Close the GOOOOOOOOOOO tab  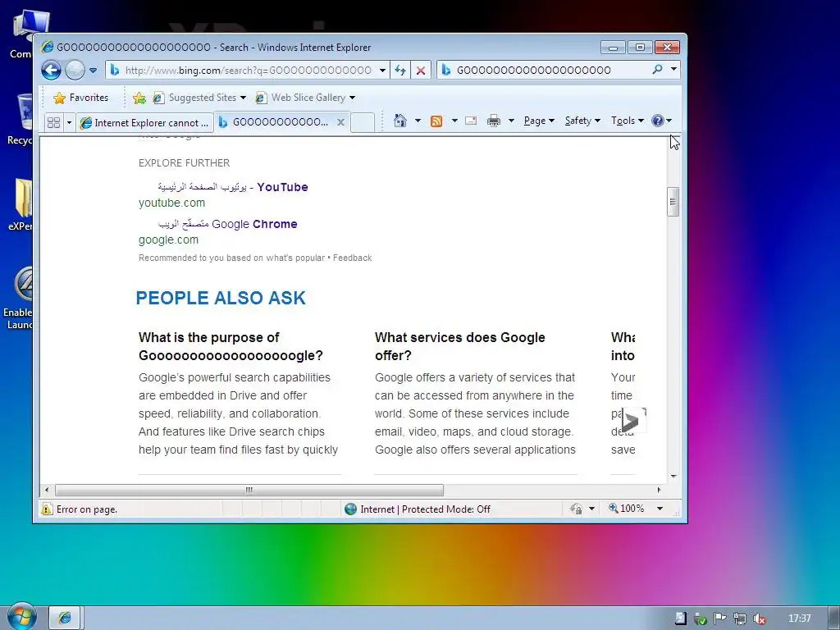pyautogui.click(x=340, y=122)
